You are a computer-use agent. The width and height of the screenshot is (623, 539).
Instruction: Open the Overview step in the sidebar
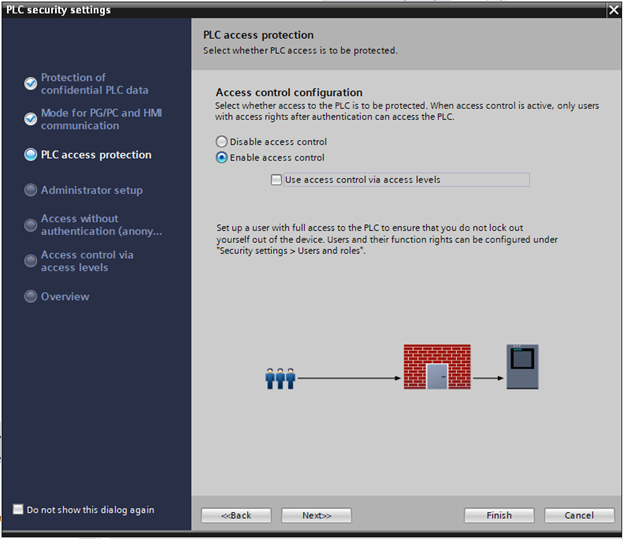click(65, 296)
